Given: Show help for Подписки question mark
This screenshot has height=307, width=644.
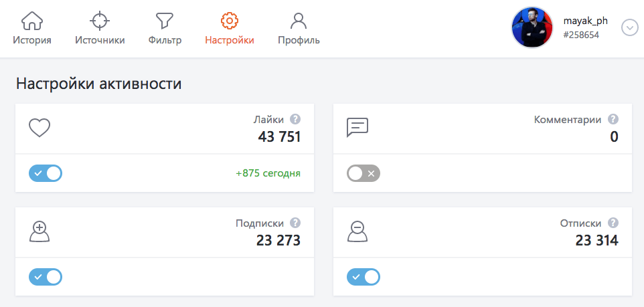Looking at the screenshot, I should point(295,223).
